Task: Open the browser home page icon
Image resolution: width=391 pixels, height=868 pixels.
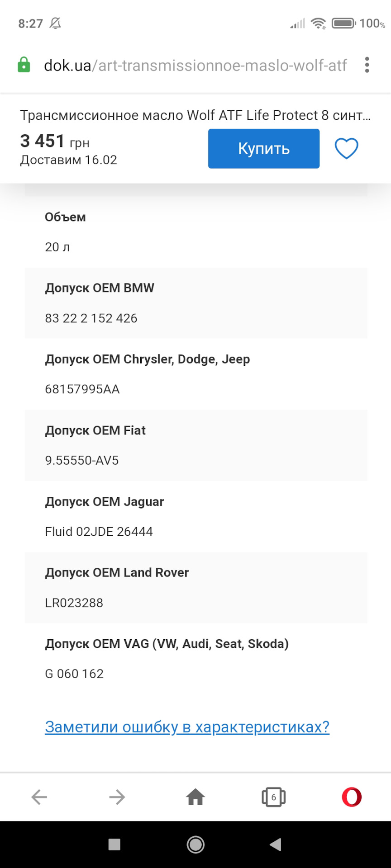Action: coord(195,797)
